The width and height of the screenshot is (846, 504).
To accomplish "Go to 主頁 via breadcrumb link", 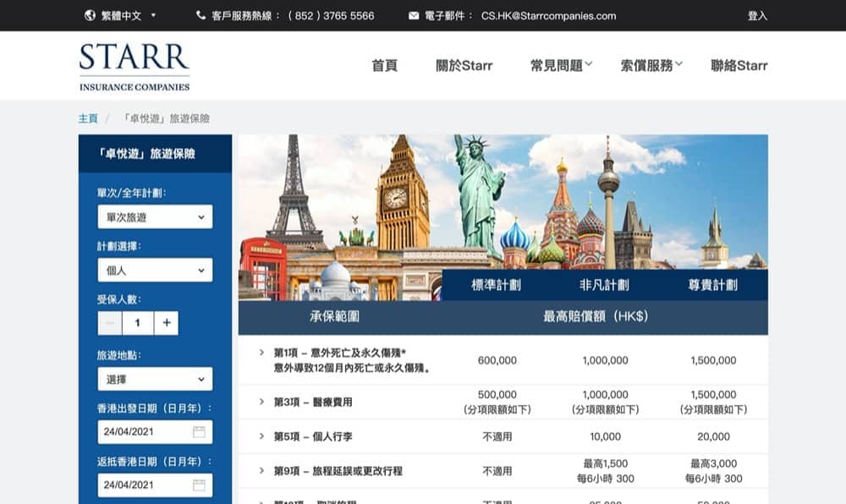I will coord(88,118).
